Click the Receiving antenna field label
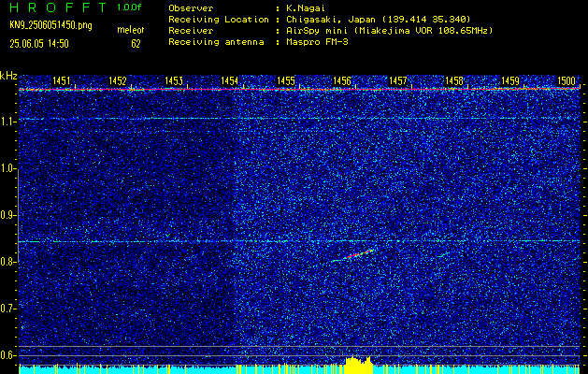588x374 pixels. click(216, 42)
